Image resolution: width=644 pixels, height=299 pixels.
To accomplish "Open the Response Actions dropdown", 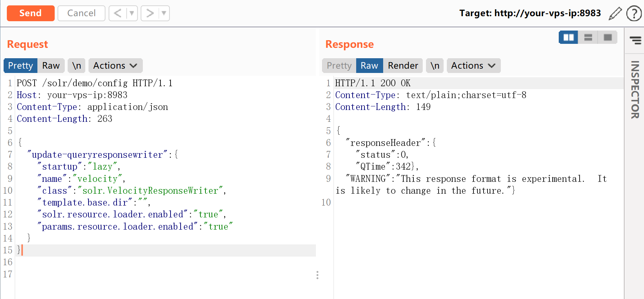I will 473,66.
